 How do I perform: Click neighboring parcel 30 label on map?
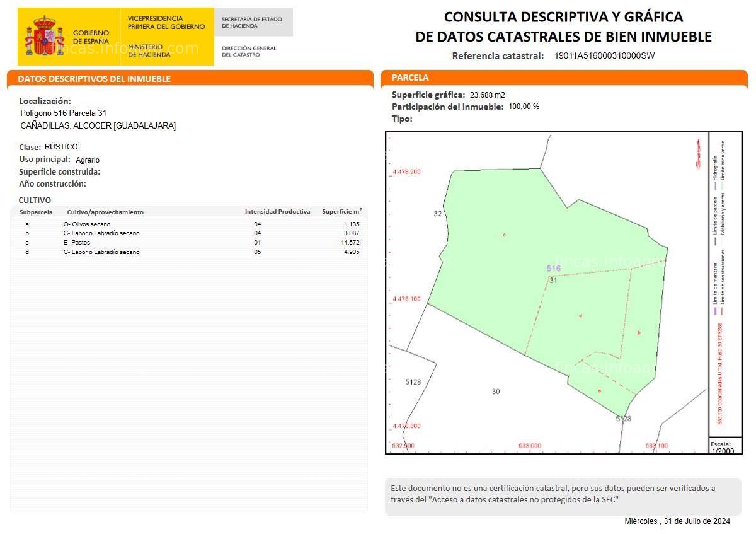click(x=496, y=392)
